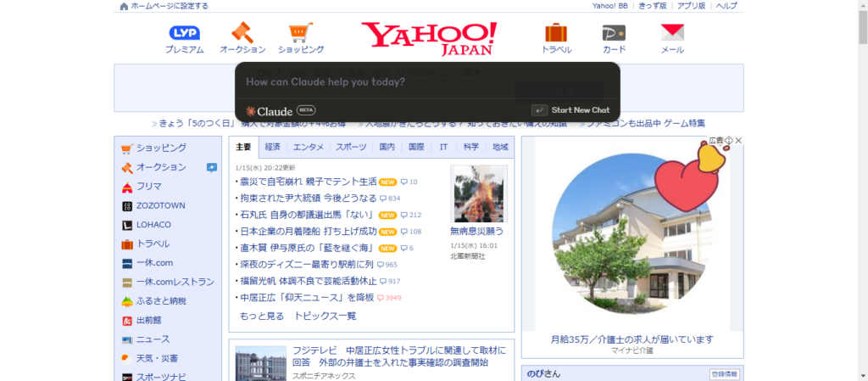Screen dimensions: 868x381
Task: Click the sidebar トラベル suitcase icon
Action: 127,244
